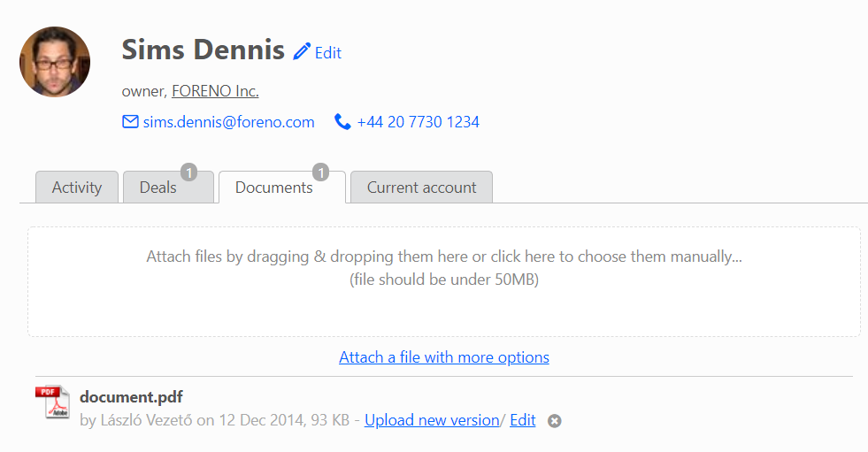This screenshot has width=868, height=452.
Task: Open Attach a file with more options
Action: click(x=444, y=357)
